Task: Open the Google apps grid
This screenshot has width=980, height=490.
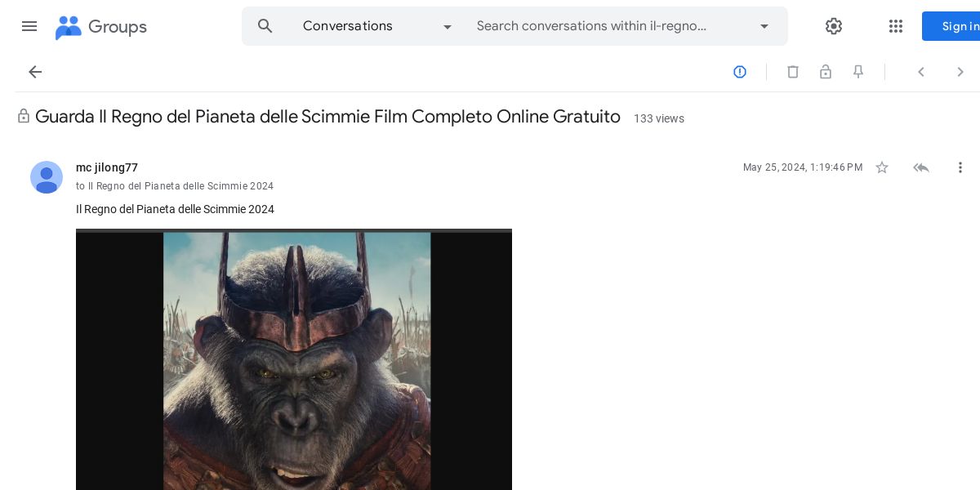Action: [x=896, y=26]
